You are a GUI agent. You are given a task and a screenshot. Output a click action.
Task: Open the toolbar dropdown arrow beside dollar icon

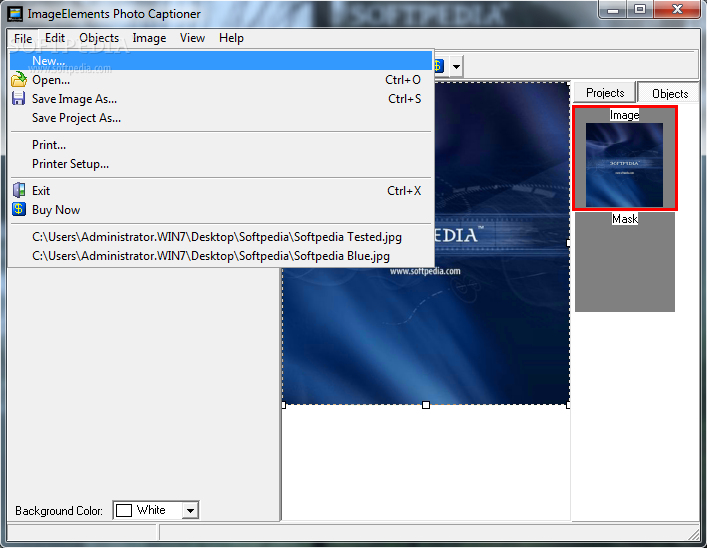[456, 67]
